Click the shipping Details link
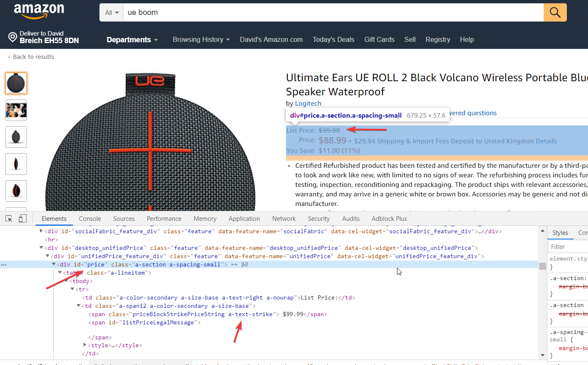Viewport: 588px width, 365px height. (546, 141)
